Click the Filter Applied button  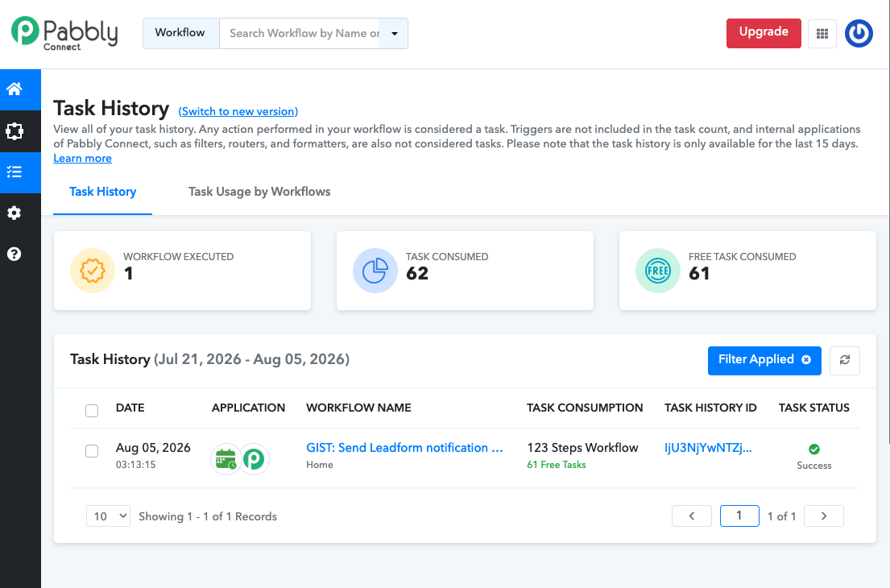[x=764, y=360]
